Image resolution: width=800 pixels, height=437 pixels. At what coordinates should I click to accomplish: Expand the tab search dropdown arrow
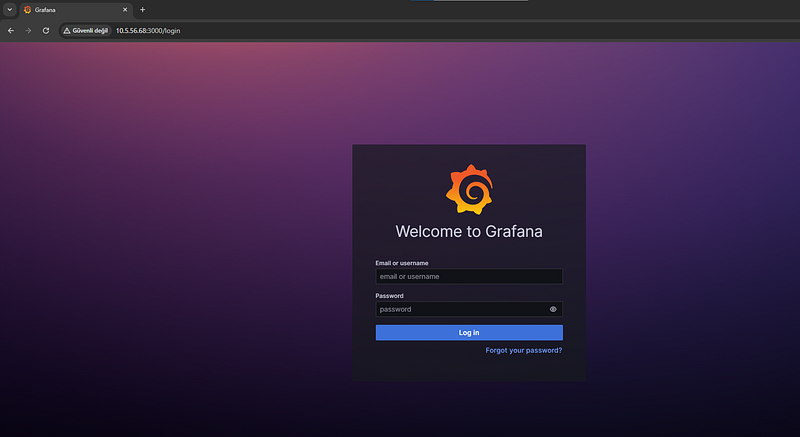pyautogui.click(x=9, y=10)
